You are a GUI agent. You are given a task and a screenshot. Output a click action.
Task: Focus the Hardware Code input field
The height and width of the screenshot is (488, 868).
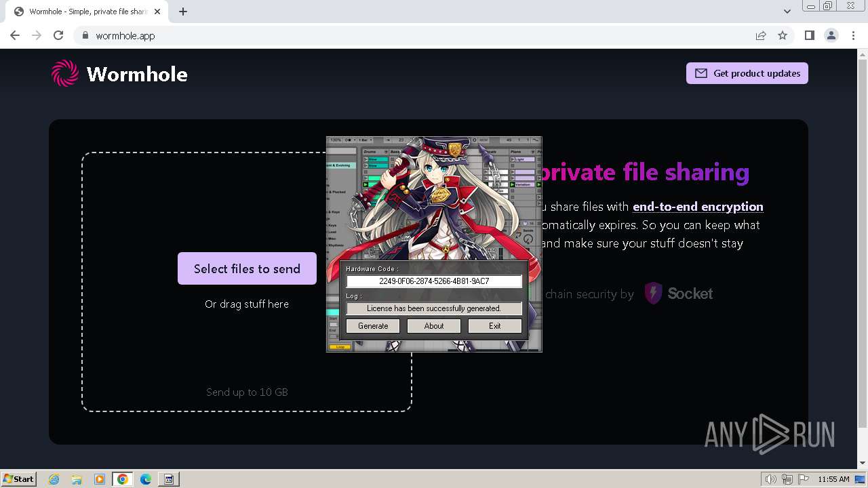pyautogui.click(x=434, y=281)
